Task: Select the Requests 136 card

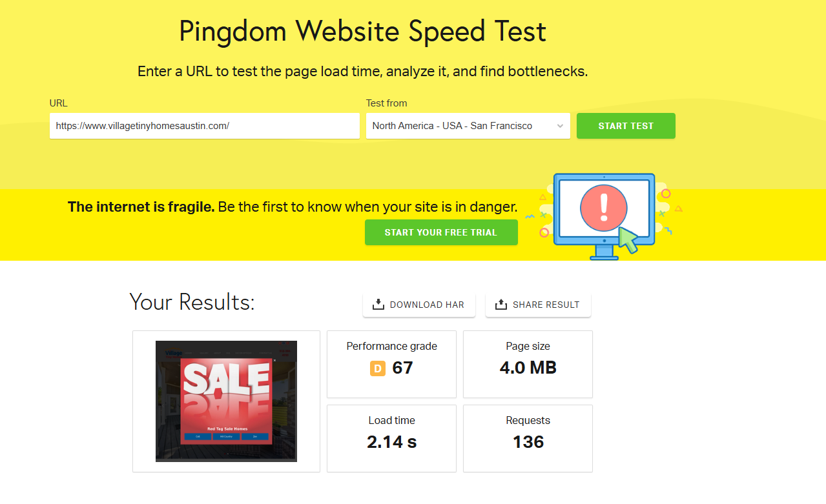Action: 528,438
